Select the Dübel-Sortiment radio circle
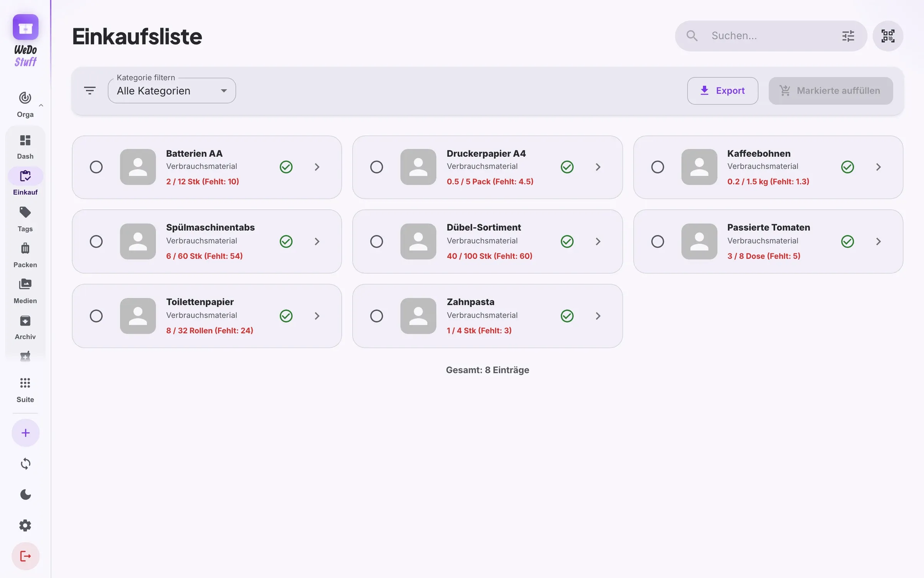Screen dimensions: 924x578 [x=377, y=242]
